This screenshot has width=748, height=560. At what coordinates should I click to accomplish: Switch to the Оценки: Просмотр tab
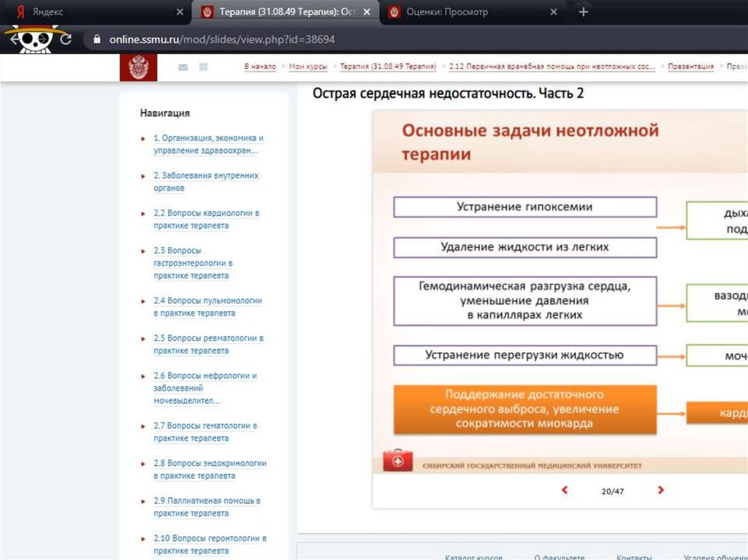[473, 12]
